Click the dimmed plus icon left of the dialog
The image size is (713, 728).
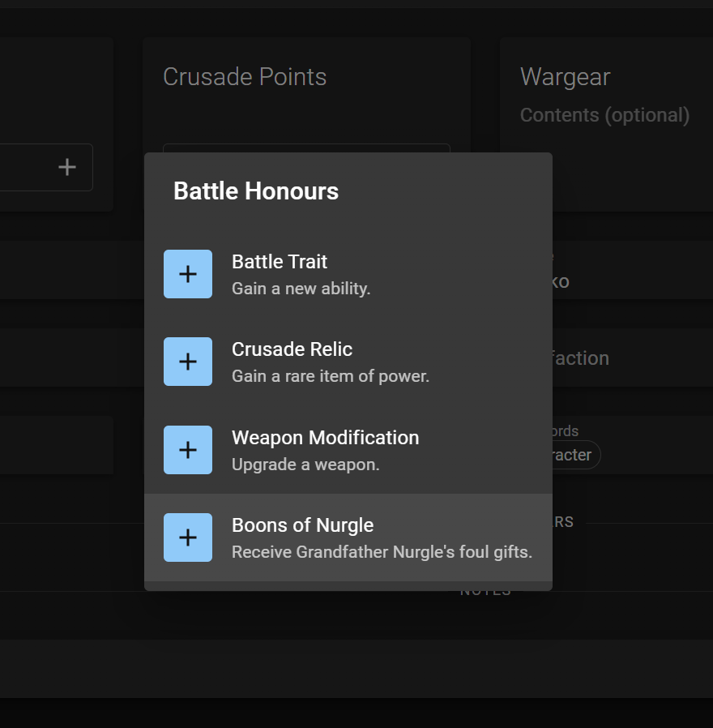point(67,167)
